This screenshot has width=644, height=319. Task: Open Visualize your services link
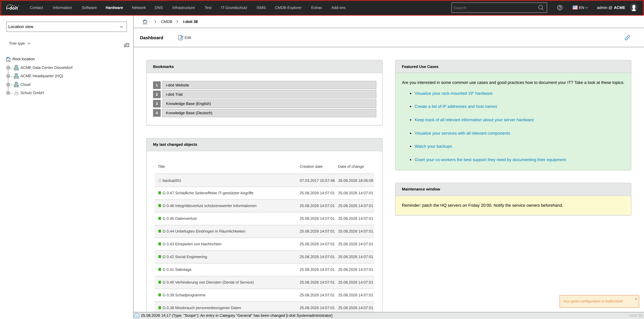pyautogui.click(x=462, y=133)
